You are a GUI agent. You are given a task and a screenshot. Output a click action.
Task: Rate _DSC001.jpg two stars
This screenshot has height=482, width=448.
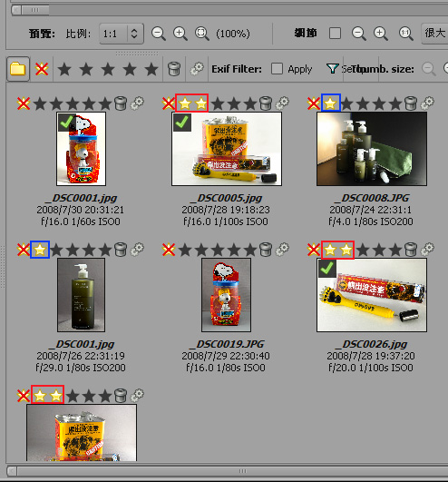pyautogui.click(x=56, y=250)
